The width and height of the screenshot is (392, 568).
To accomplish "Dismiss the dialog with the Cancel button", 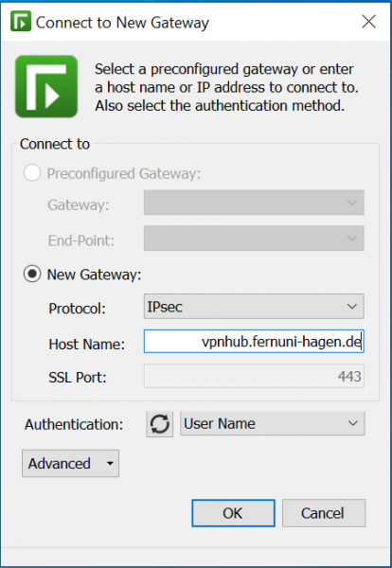I will 324,513.
